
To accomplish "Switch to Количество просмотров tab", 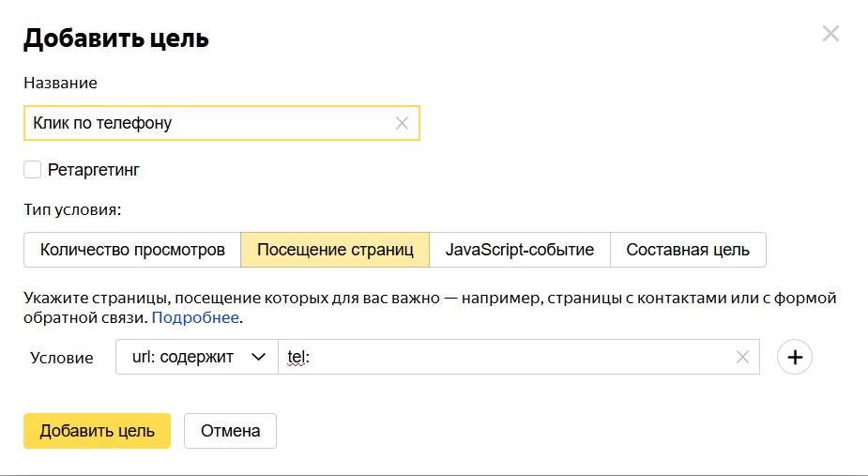I will (x=132, y=250).
